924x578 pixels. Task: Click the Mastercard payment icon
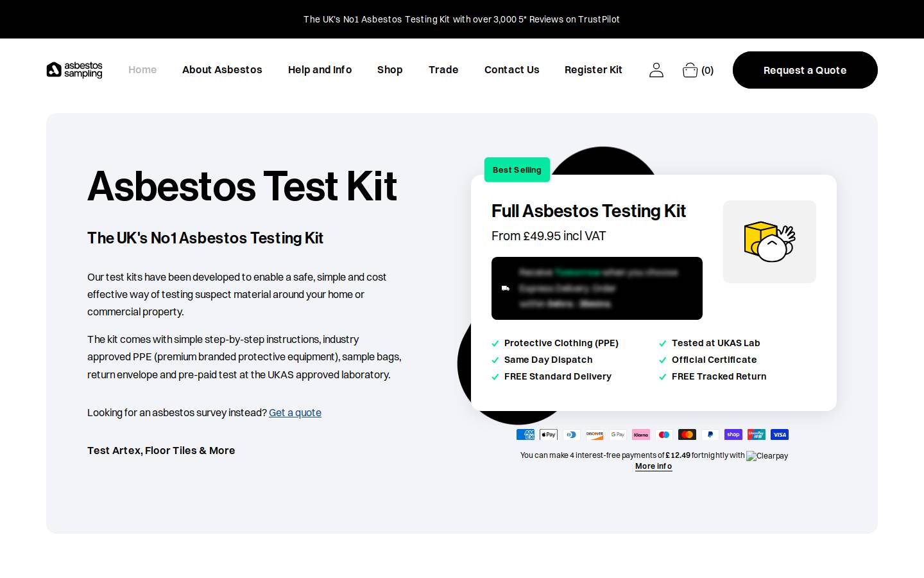[687, 435]
